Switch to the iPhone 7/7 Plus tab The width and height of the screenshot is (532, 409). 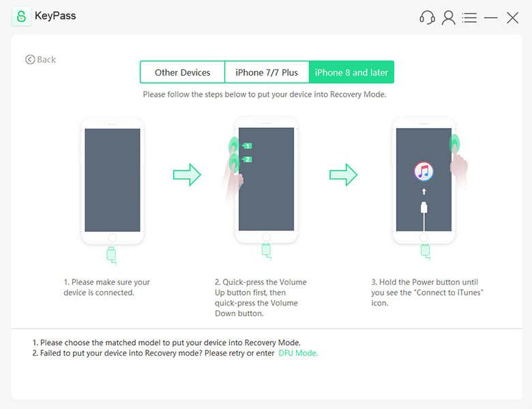[267, 72]
